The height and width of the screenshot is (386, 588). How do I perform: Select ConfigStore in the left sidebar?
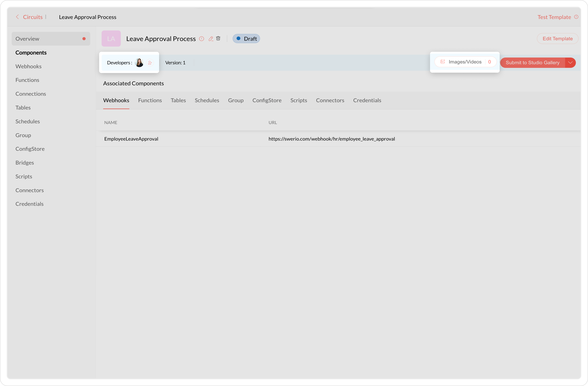click(x=30, y=149)
